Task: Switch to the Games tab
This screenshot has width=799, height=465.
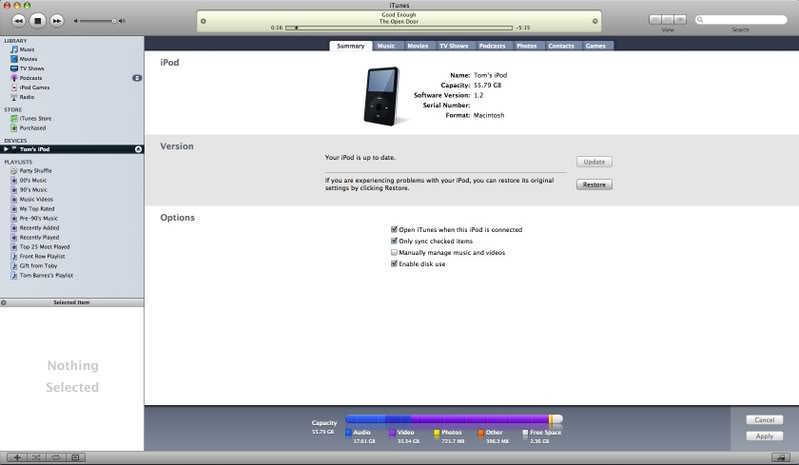Action: [595, 46]
